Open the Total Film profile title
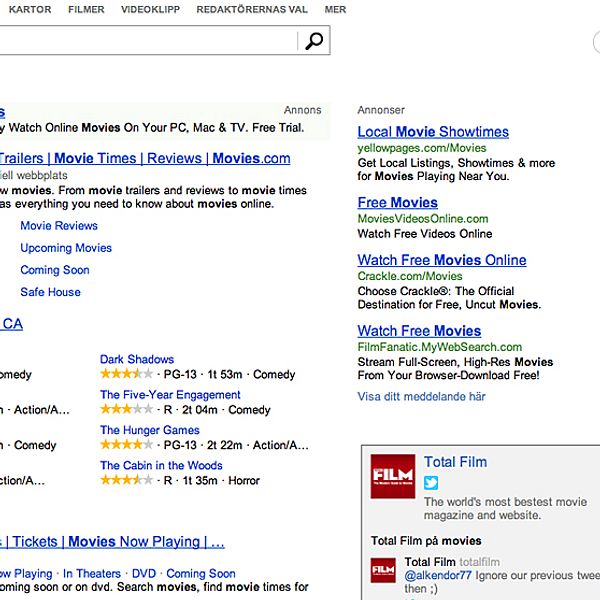 pos(455,462)
